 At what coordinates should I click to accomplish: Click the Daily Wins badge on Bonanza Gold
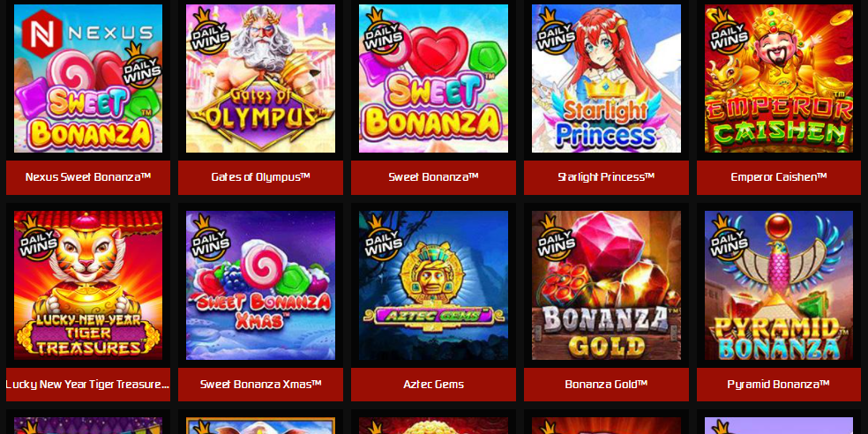click(x=555, y=238)
